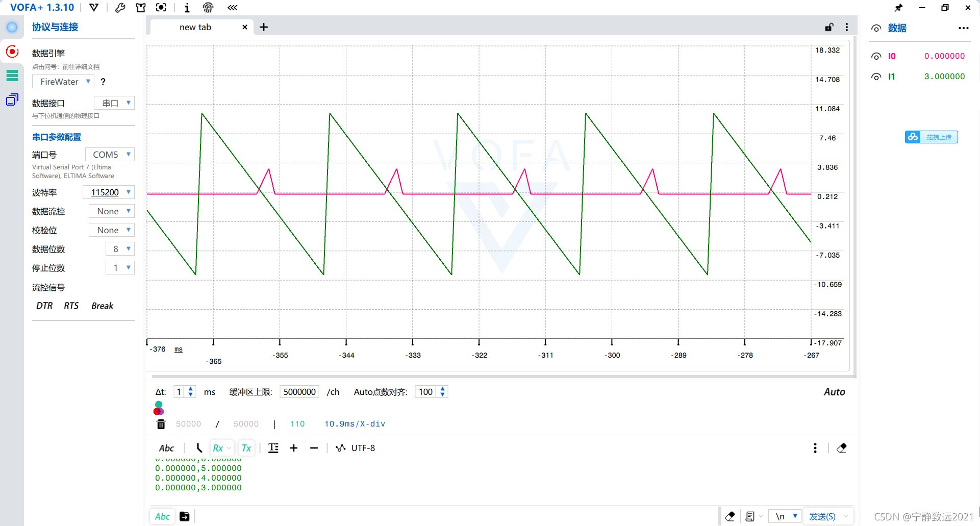
Task: Click the channel color dots icon
Action: (159, 408)
